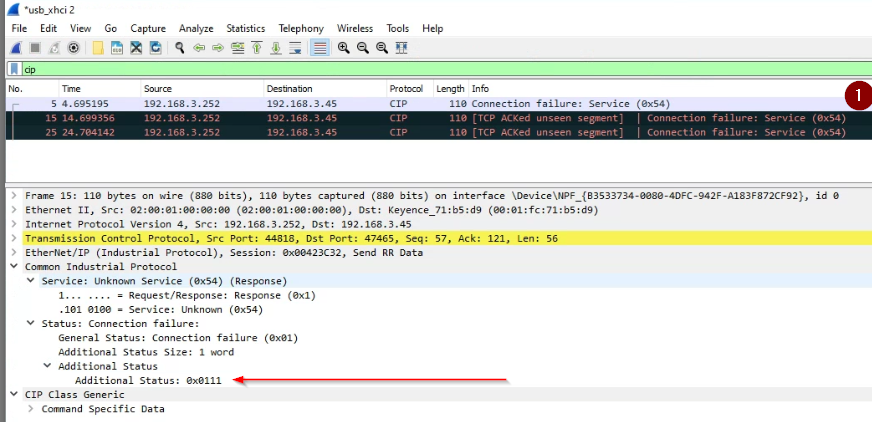This screenshot has width=872, height=422.
Task: Click the Stop capture square icon
Action: click(35, 48)
